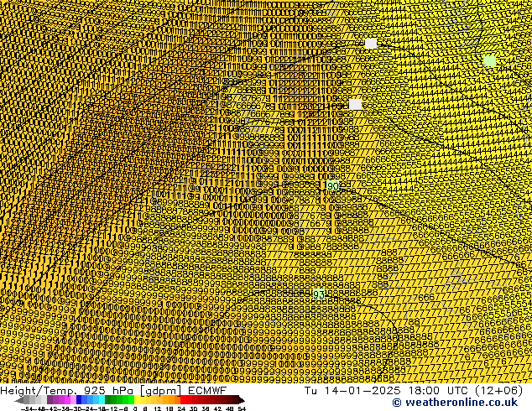
Task: Click the '93' height contour label
Action: [x=318, y=294]
